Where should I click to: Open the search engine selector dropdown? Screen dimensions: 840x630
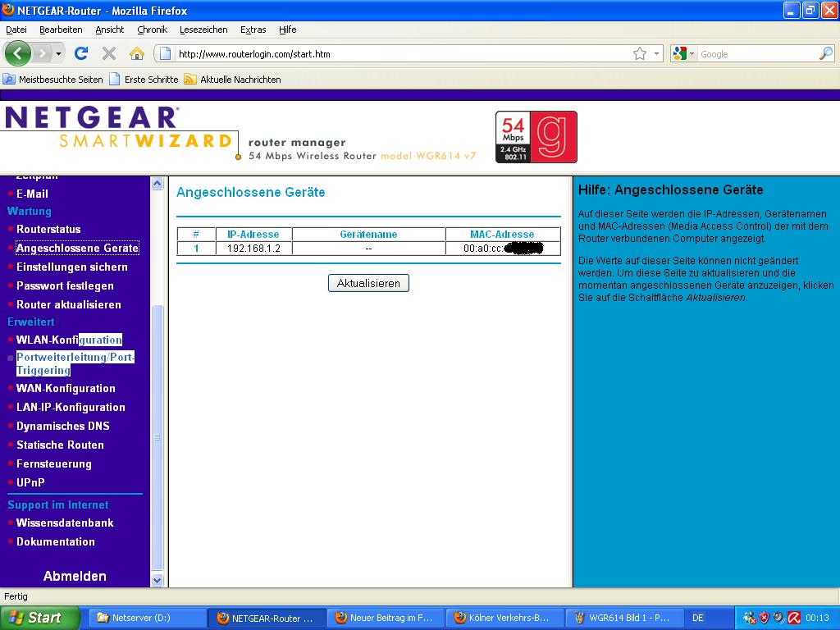(683, 53)
